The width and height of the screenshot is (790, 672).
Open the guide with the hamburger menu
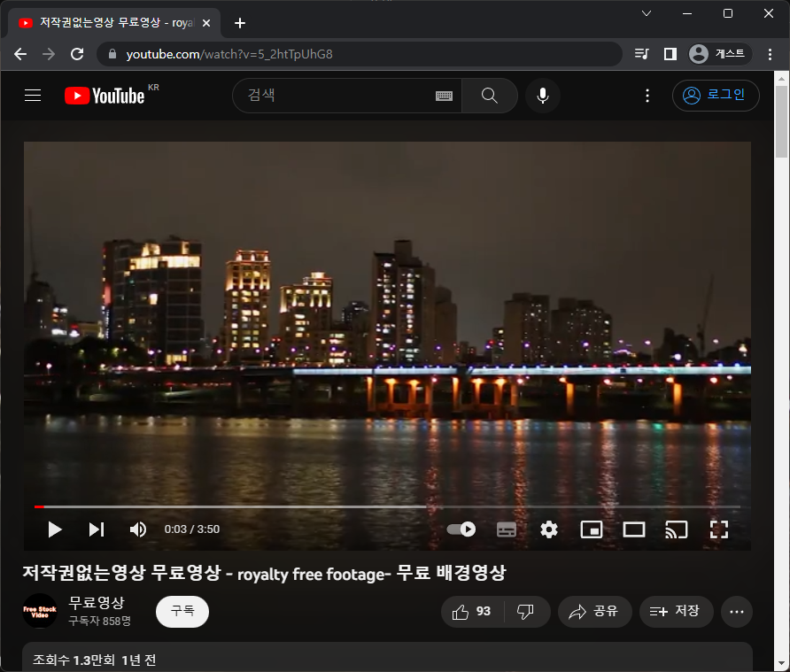click(x=32, y=95)
